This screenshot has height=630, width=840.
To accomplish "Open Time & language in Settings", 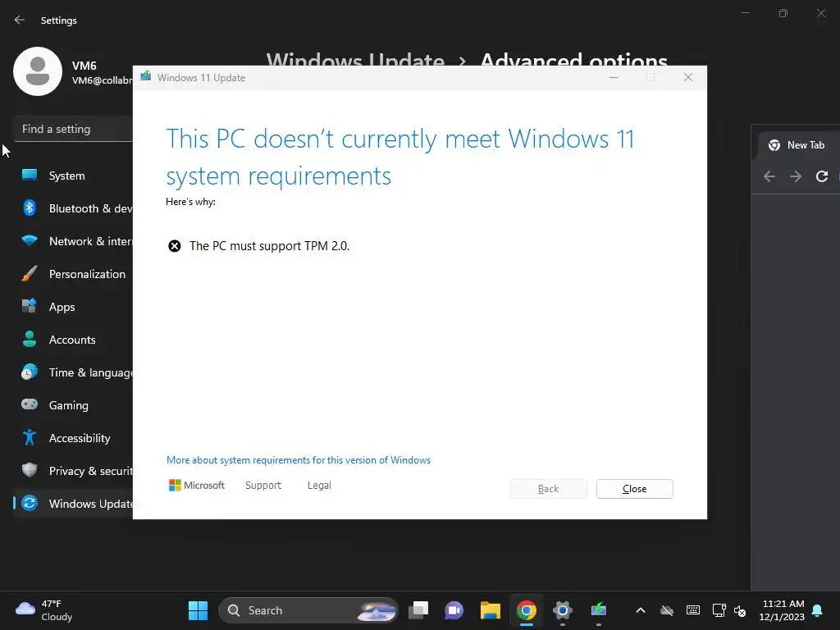I will [x=73, y=372].
